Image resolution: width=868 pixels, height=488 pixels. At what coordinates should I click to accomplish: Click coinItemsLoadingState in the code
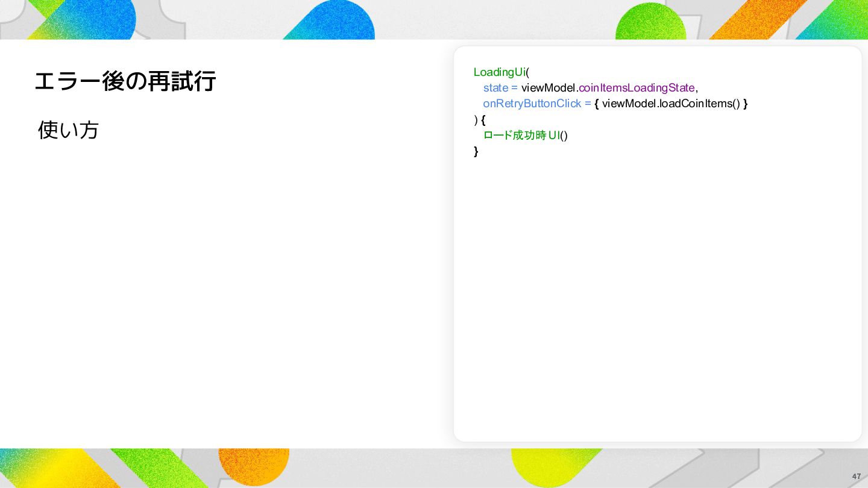coord(637,88)
